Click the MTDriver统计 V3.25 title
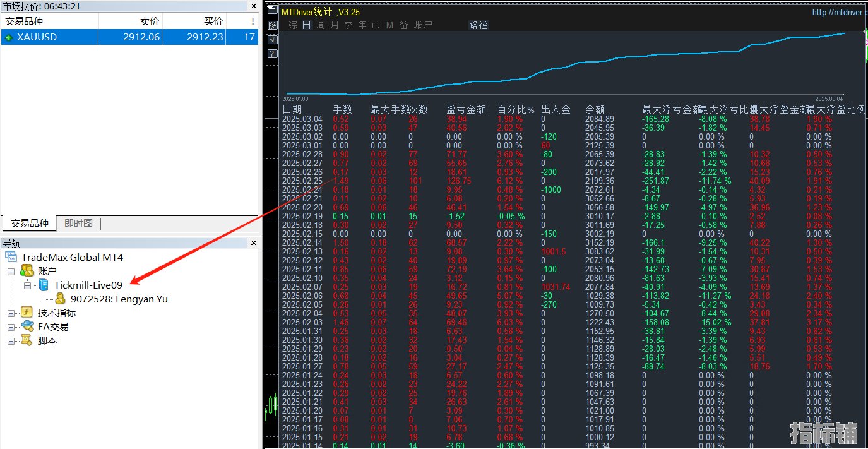The image size is (868, 449). pyautogui.click(x=321, y=12)
